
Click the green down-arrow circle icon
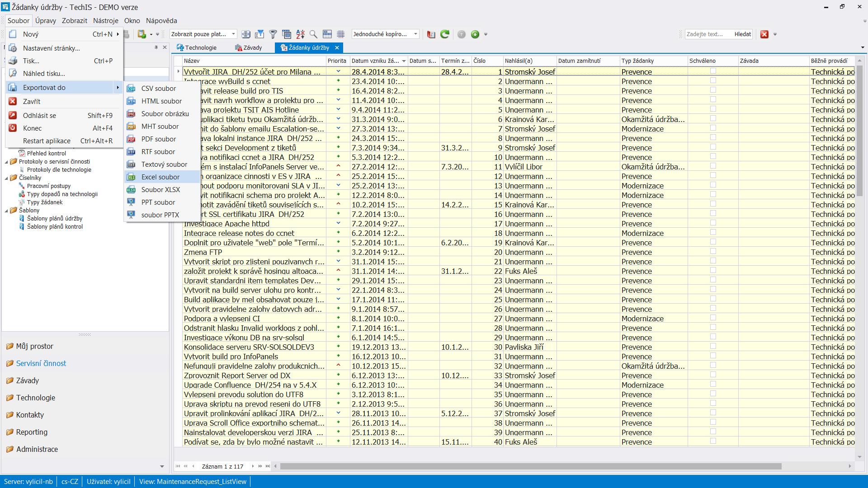pos(475,34)
